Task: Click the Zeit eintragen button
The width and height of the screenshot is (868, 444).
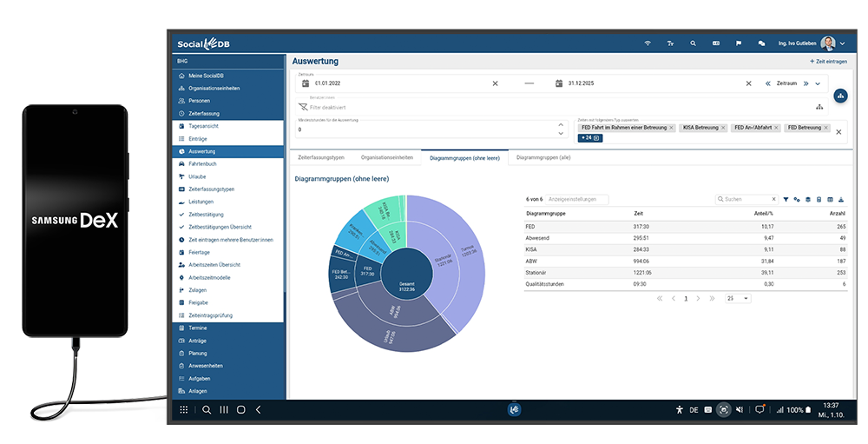Action: pos(828,62)
